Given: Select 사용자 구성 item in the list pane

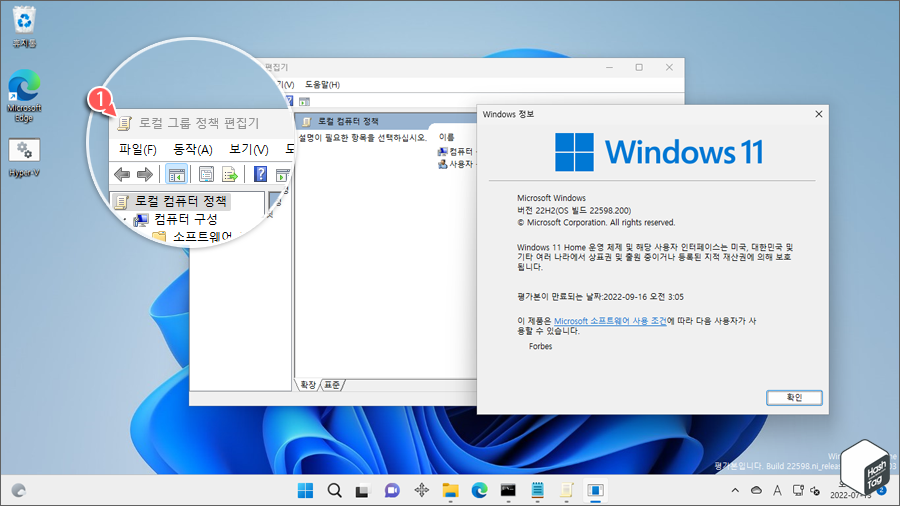Looking at the screenshot, I should (455, 164).
